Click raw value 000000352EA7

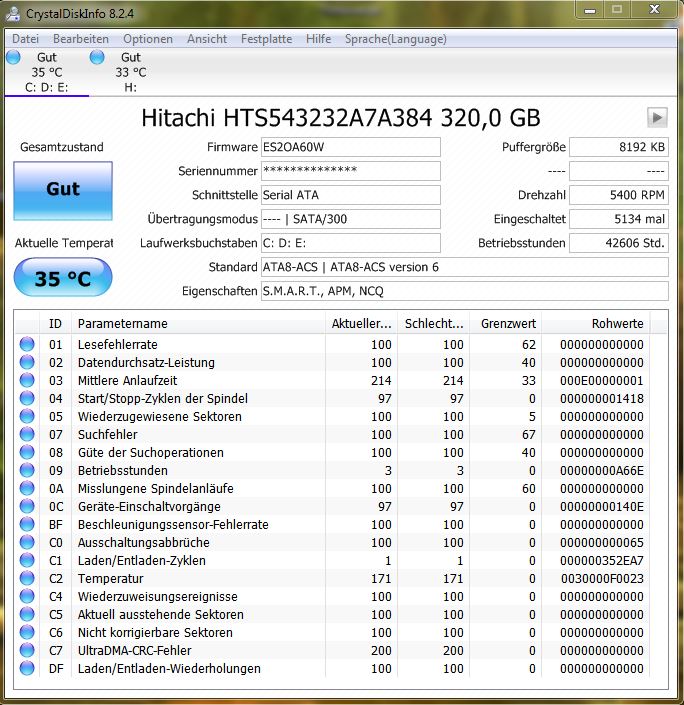(x=602, y=561)
